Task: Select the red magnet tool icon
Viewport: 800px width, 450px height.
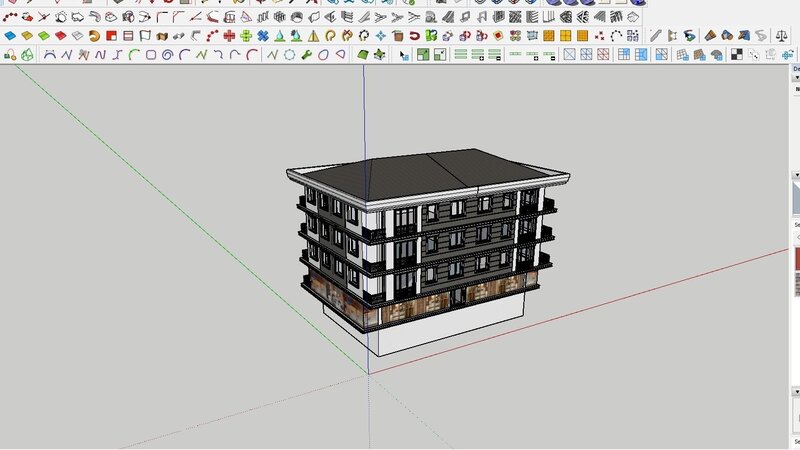Action: (415, 35)
